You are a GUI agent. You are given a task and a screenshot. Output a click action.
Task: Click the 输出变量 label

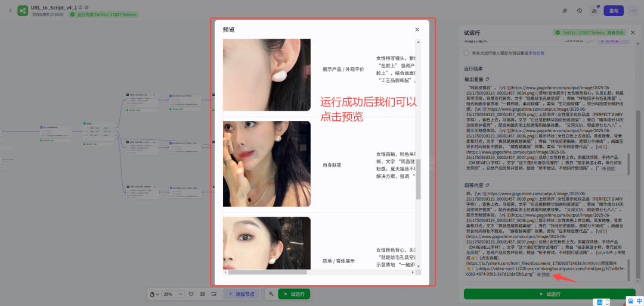[473, 79]
